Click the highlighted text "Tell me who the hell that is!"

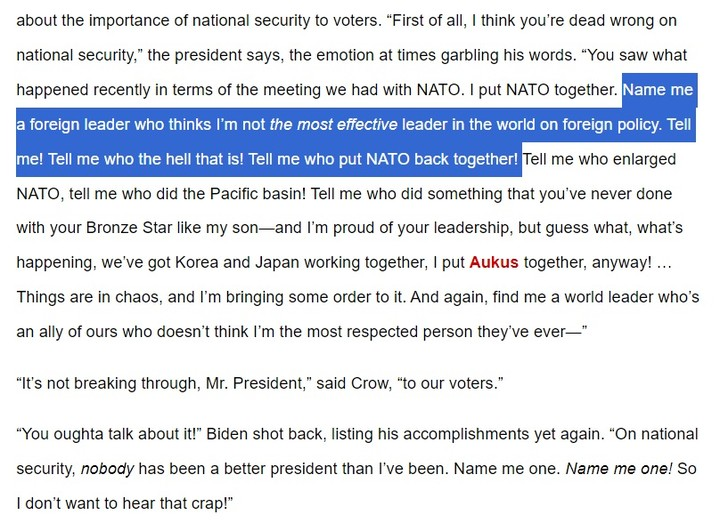[146, 159]
